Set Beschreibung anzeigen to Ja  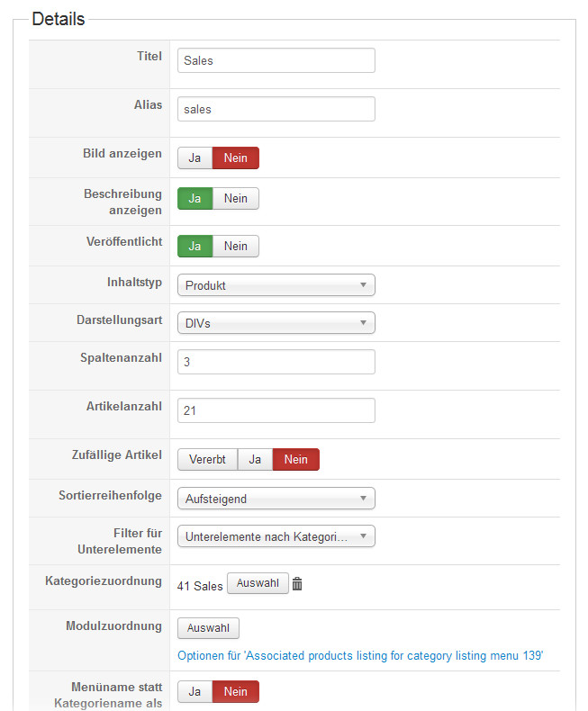coord(194,199)
